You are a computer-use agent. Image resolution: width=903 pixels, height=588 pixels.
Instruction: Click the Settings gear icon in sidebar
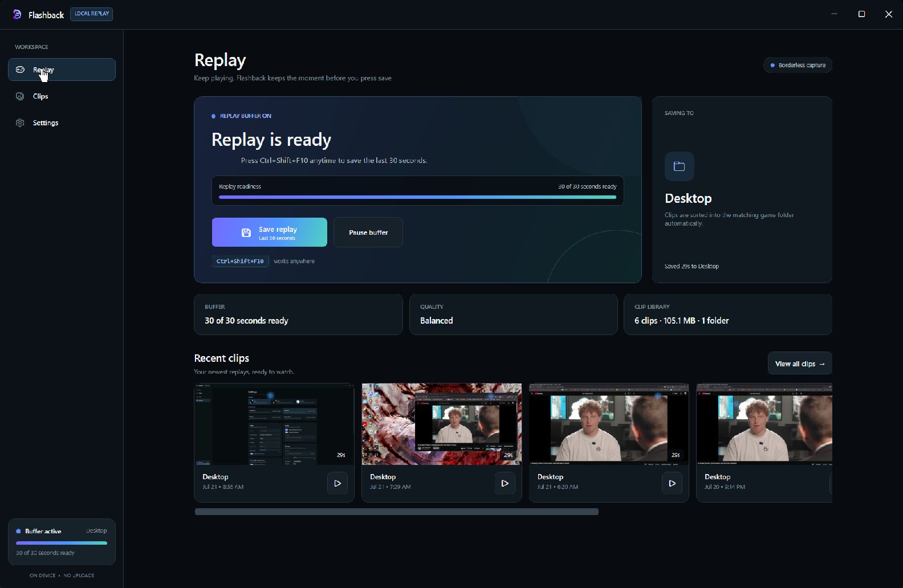[20, 122]
